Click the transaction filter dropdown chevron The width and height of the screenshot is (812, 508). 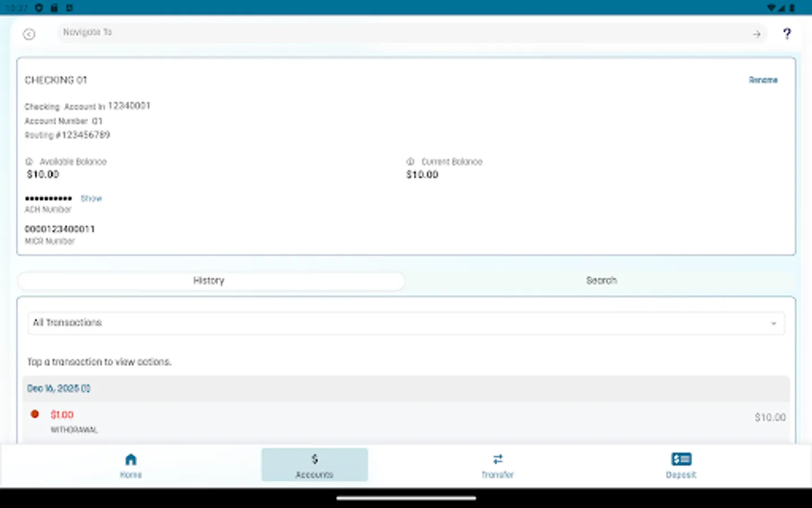pos(773,323)
